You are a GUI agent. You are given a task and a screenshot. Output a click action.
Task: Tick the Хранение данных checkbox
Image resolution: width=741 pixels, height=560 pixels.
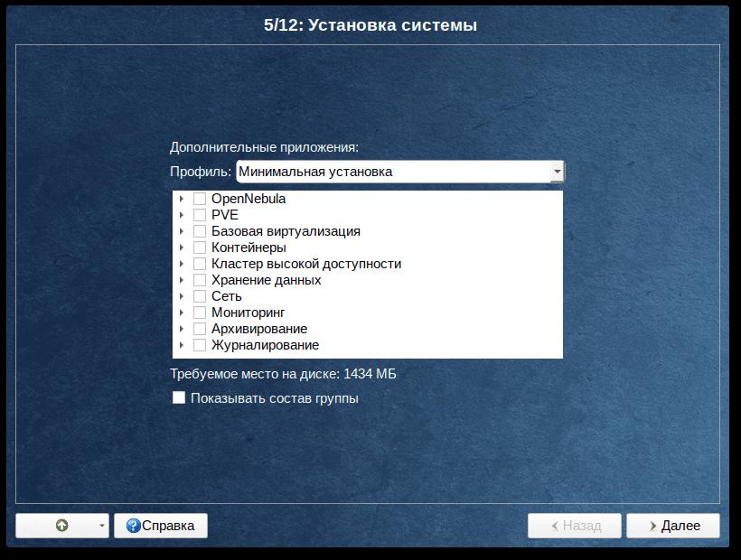pos(200,280)
